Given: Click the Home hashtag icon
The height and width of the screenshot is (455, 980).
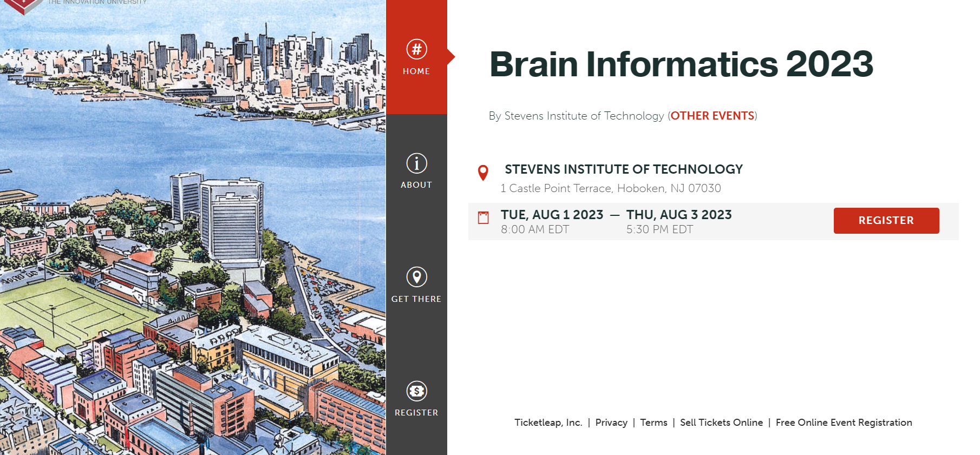Looking at the screenshot, I should coord(416,49).
